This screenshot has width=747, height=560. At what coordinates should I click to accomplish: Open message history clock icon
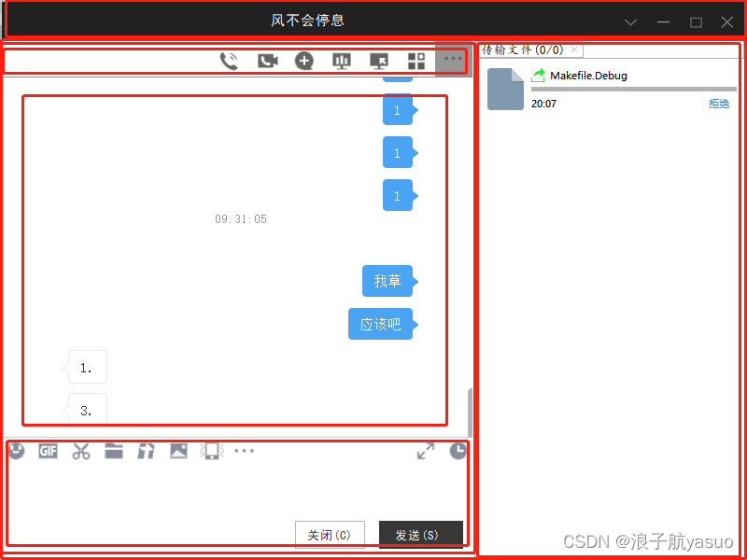458,451
